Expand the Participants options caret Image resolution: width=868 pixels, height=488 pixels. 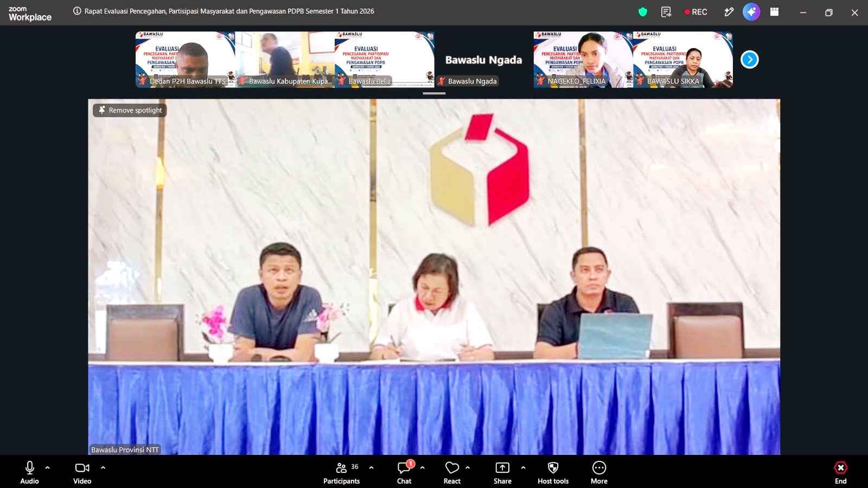point(372,467)
